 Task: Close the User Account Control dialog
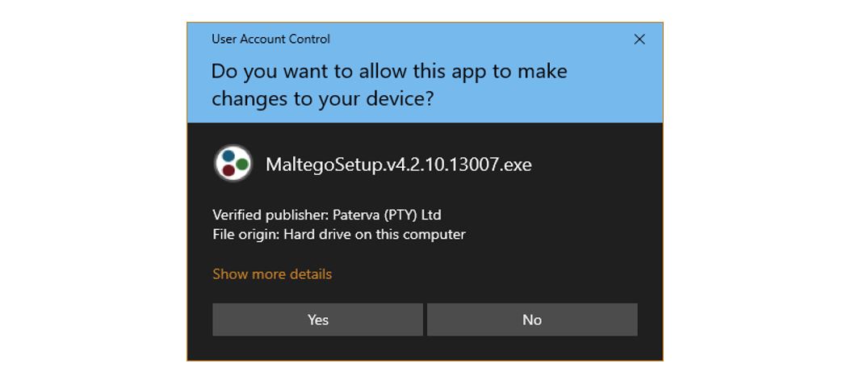pos(639,40)
